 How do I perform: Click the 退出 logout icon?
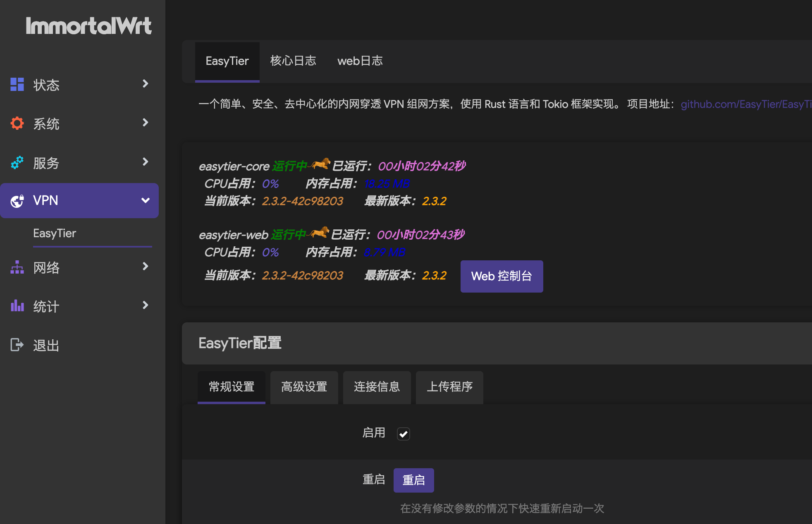pyautogui.click(x=17, y=345)
